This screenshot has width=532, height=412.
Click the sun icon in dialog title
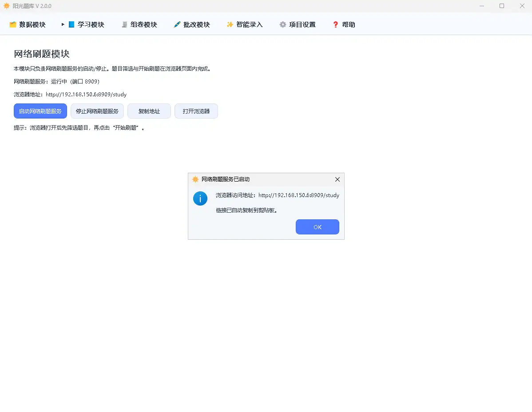click(195, 179)
